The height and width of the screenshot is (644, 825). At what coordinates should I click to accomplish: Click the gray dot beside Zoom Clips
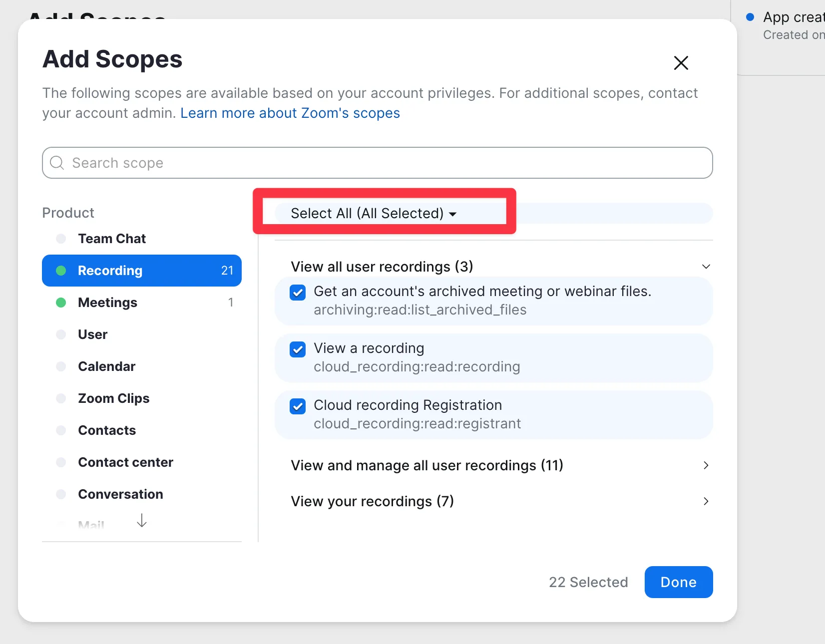(61, 398)
